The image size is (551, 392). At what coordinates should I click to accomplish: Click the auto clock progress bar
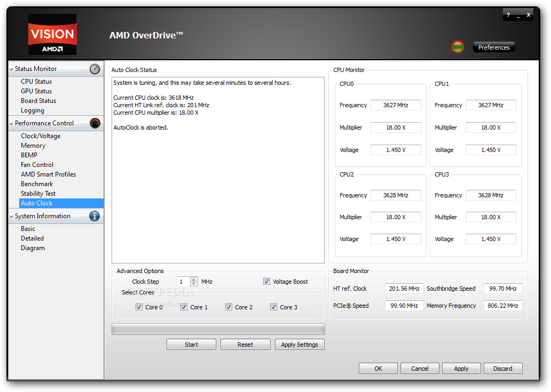[x=218, y=329]
